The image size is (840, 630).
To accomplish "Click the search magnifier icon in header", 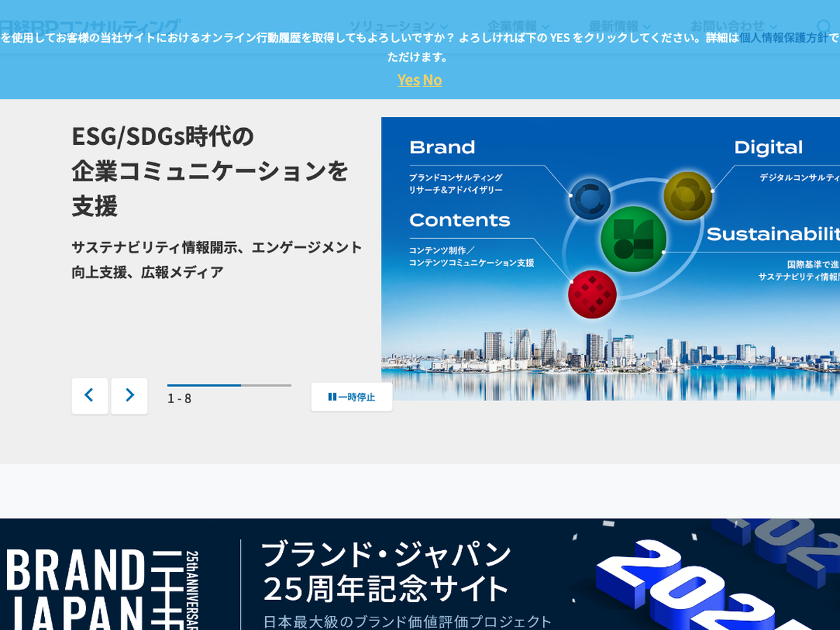I will tap(825, 28).
